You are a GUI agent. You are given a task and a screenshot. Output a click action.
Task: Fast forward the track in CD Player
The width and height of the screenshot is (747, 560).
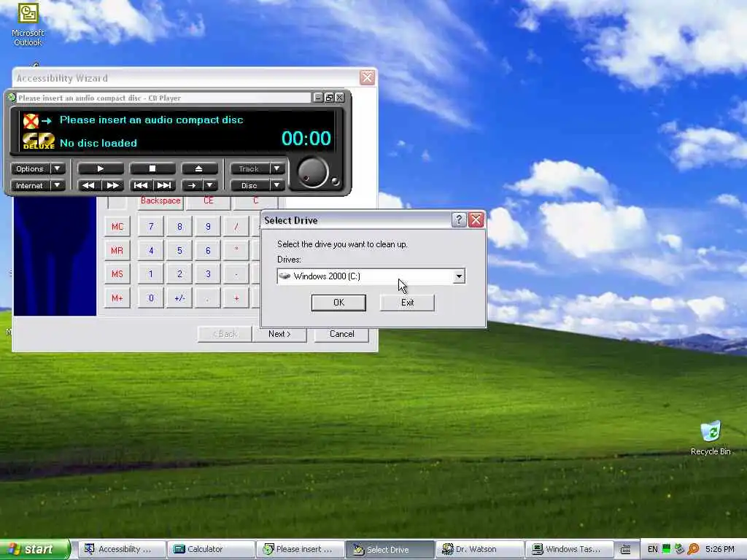coord(113,185)
